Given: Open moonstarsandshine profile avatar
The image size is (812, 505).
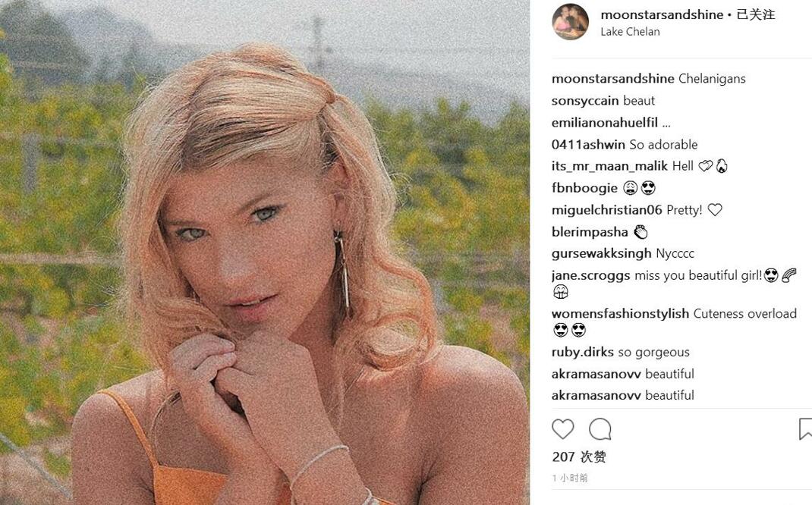Looking at the screenshot, I should point(570,22).
